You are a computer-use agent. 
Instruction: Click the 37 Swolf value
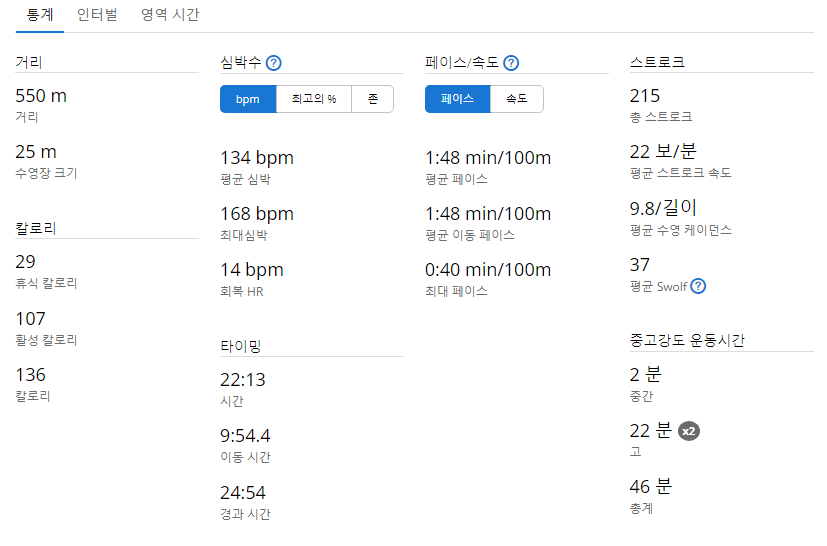[640, 265]
